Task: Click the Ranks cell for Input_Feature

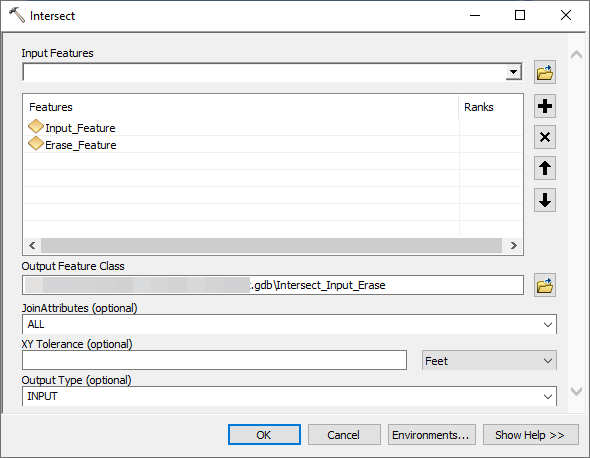Action: (491, 128)
